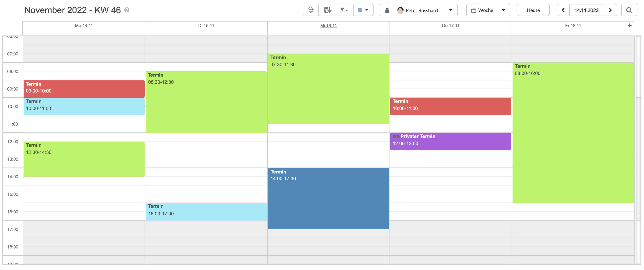Viewport: 644px width, 270px height.
Task: Click the Heute button
Action: coord(533,10)
